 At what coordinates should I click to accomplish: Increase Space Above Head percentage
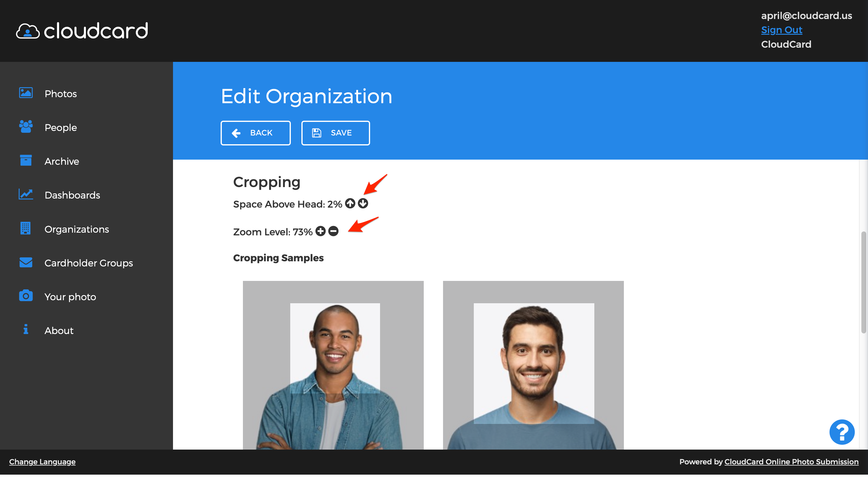[351, 203]
